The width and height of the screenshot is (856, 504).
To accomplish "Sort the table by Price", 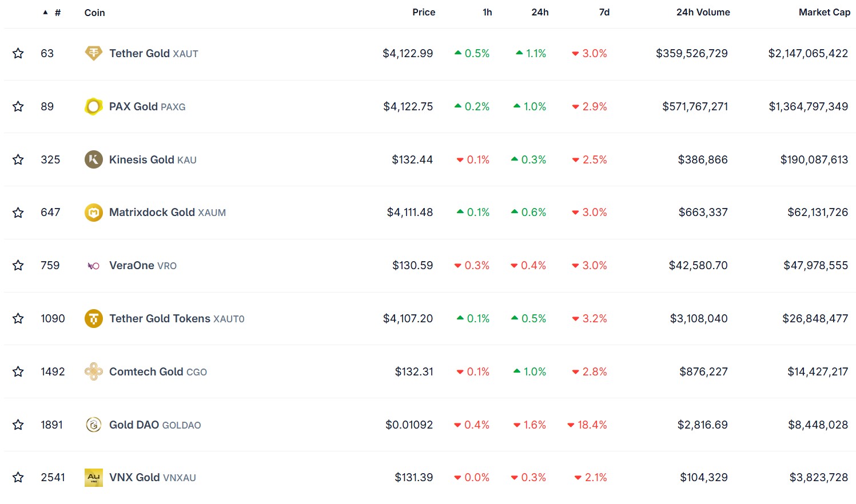I will point(424,12).
